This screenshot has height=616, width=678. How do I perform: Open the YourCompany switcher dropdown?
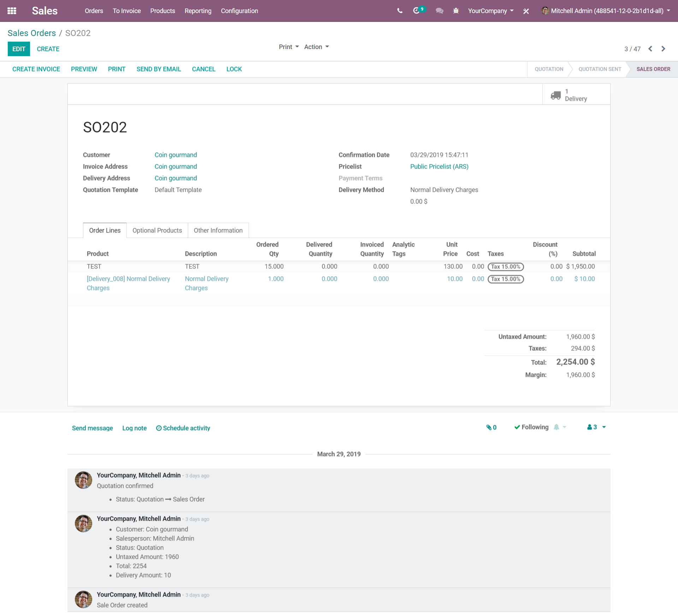click(x=490, y=11)
